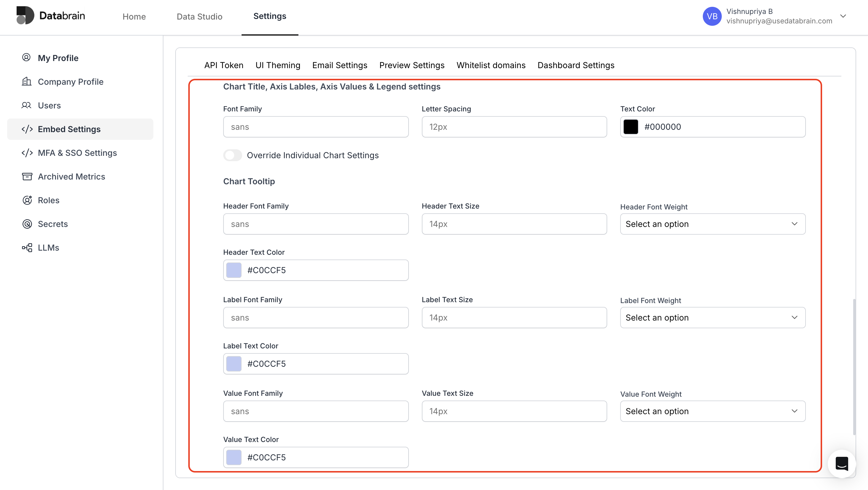
Task: Select the My Profile icon in sidebar
Action: (27, 57)
